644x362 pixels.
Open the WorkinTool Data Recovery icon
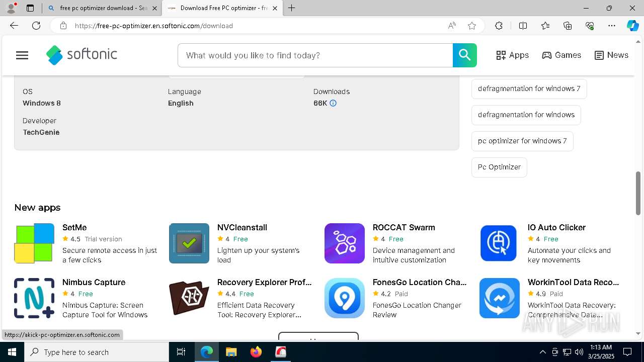(500, 298)
